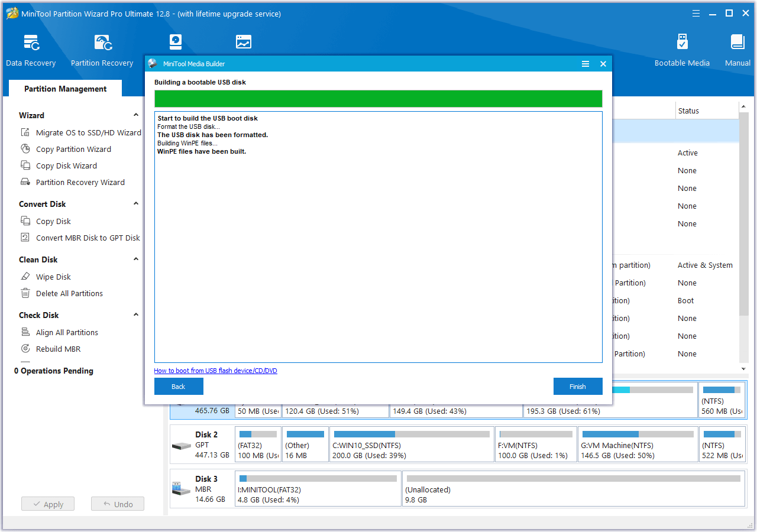
Task: Click '0 Operations Pending' text
Action: point(54,371)
